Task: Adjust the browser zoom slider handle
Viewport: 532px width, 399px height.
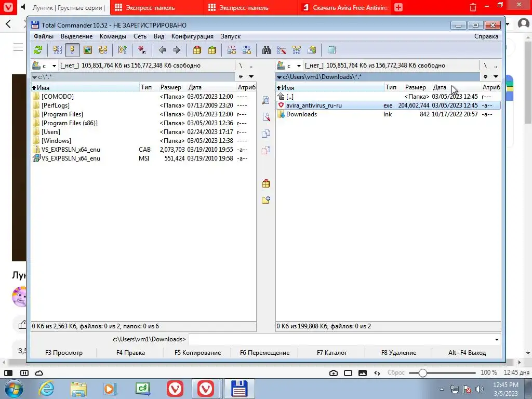Action: 422,373
